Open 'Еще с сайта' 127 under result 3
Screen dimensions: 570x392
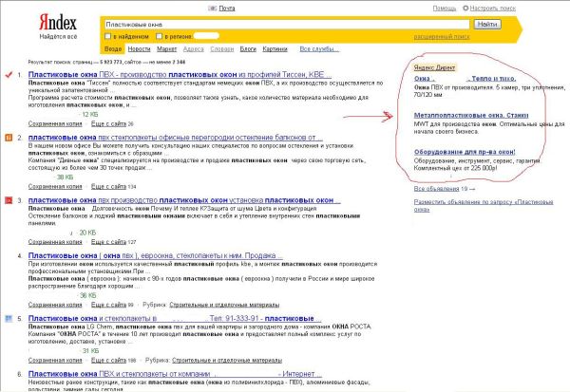pyautogui.click(x=108, y=242)
